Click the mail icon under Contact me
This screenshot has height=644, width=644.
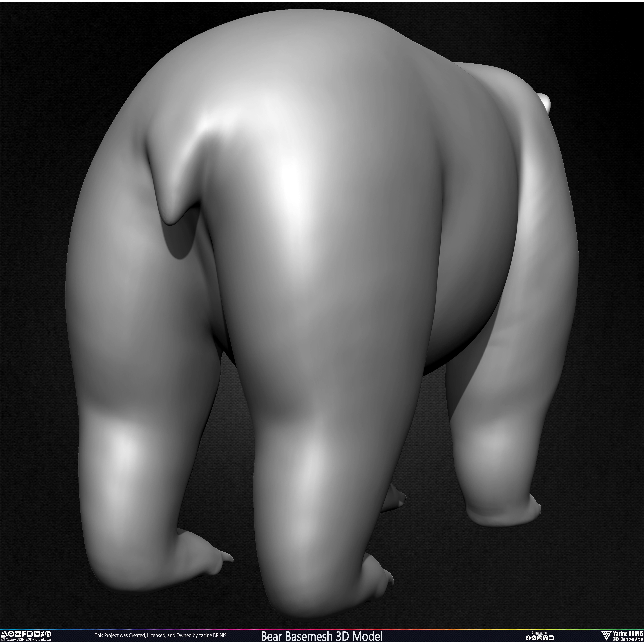551,638
